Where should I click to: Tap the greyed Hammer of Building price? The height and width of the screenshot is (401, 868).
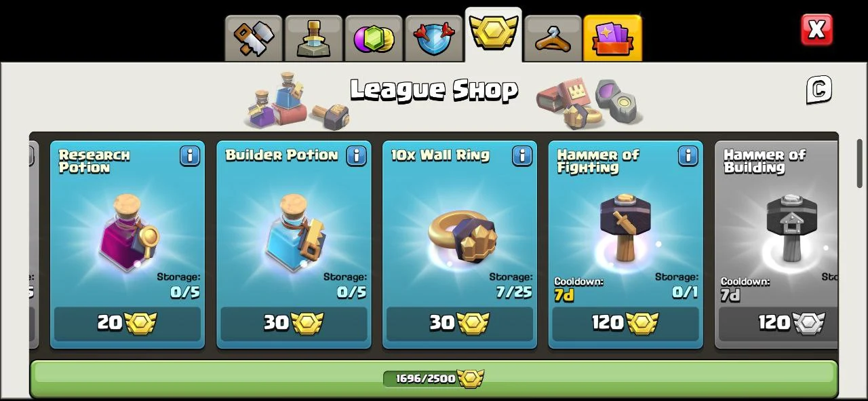point(778,323)
